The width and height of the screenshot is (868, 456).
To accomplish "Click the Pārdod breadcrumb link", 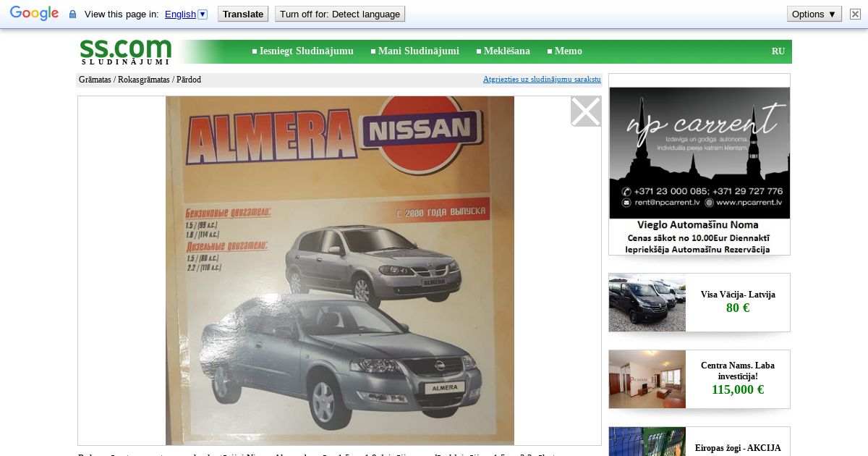I will (189, 80).
